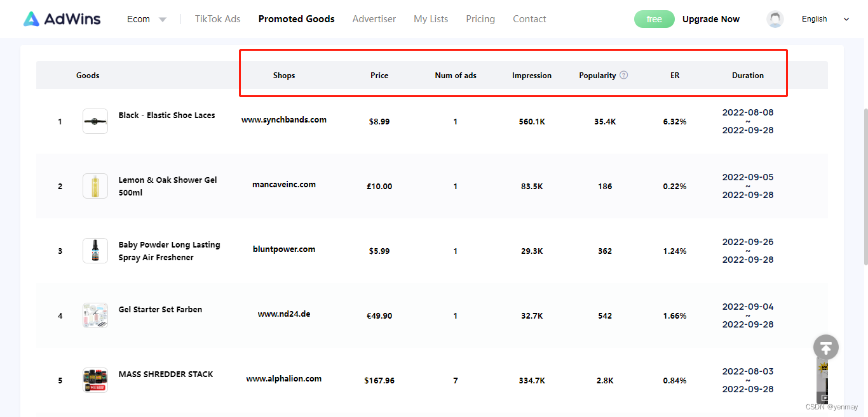Click ER value 6.32%
The image size is (868, 417).
click(675, 122)
